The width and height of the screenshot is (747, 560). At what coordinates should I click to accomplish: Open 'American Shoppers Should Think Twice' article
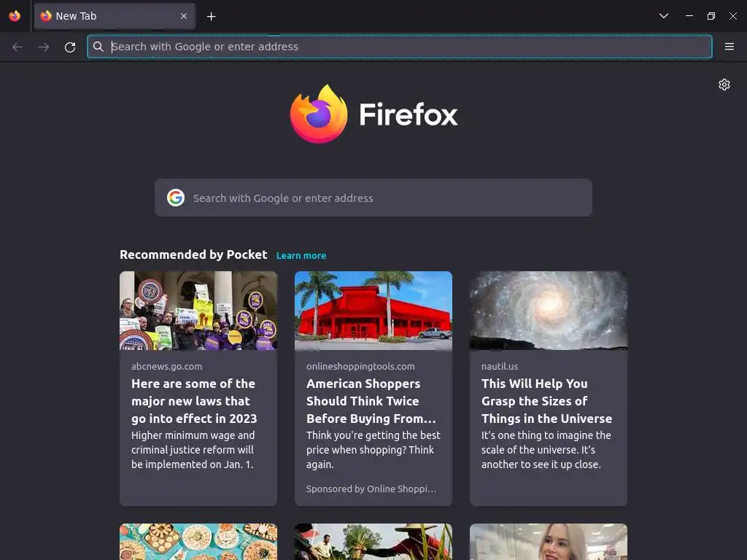point(371,401)
